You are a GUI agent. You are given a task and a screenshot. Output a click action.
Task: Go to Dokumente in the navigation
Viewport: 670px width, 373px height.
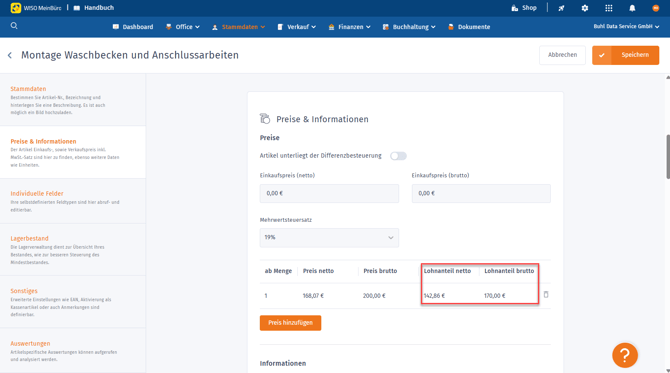coord(469,27)
